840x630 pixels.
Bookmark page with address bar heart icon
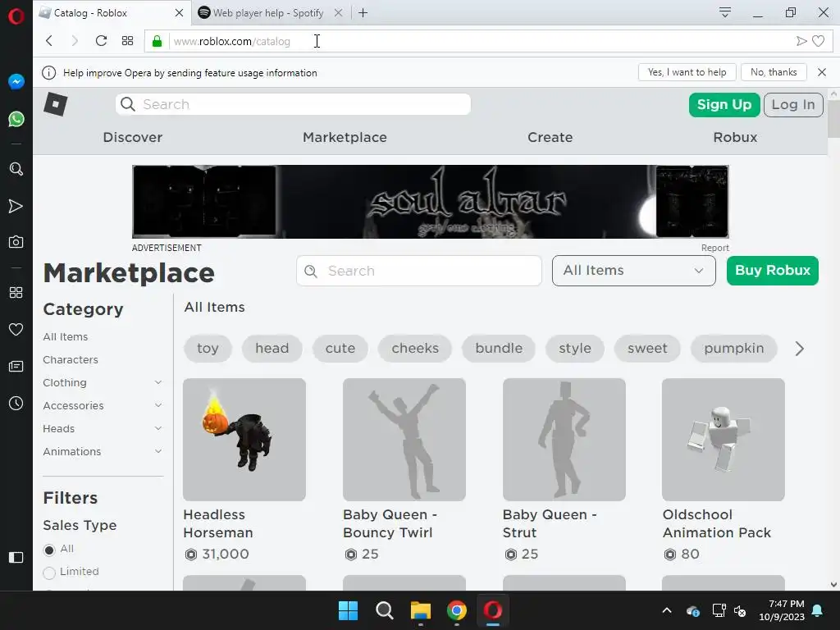818,41
